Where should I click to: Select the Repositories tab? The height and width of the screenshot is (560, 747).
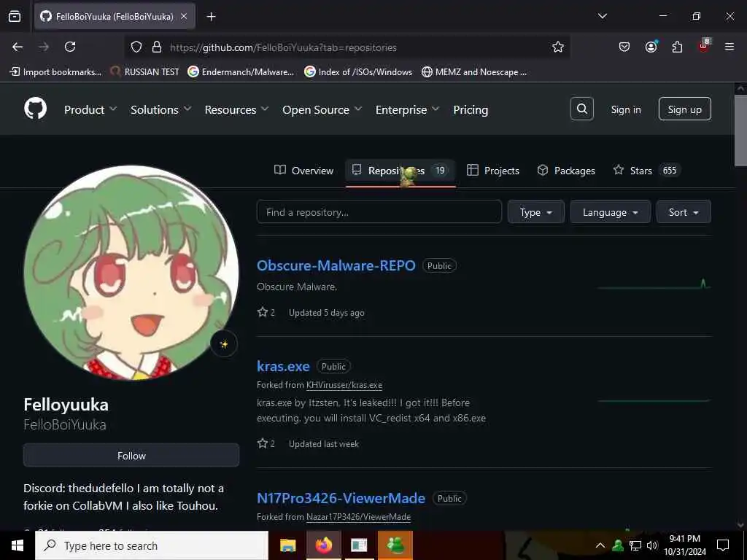pyautogui.click(x=400, y=171)
